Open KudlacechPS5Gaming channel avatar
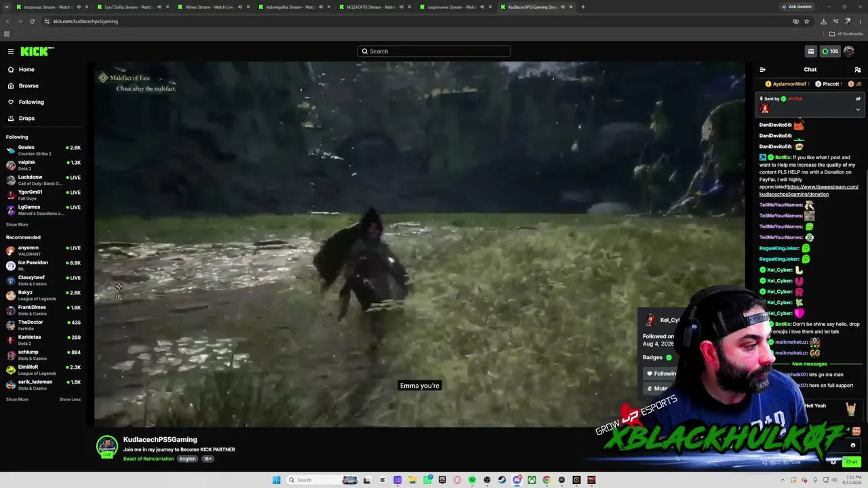 click(x=106, y=447)
